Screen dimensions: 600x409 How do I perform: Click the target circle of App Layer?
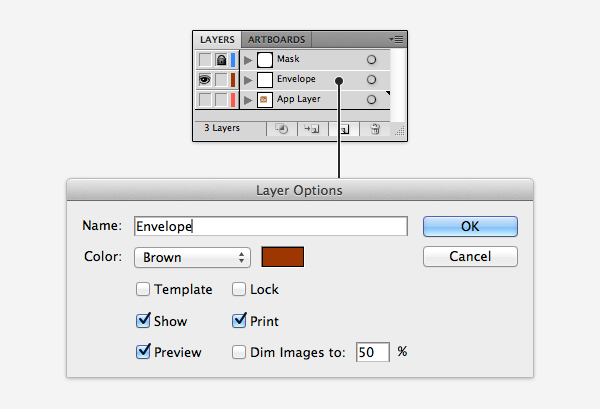point(371,100)
